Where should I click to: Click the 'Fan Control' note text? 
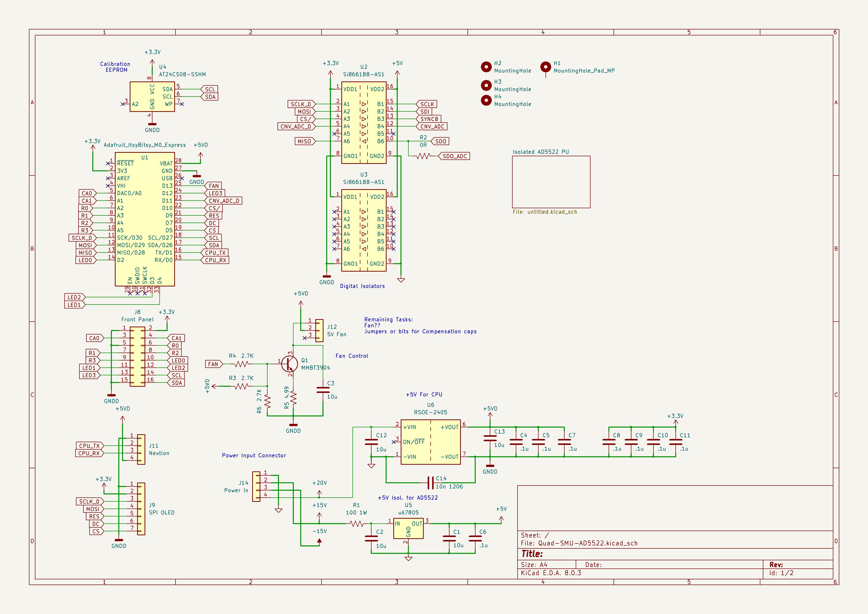(x=352, y=356)
